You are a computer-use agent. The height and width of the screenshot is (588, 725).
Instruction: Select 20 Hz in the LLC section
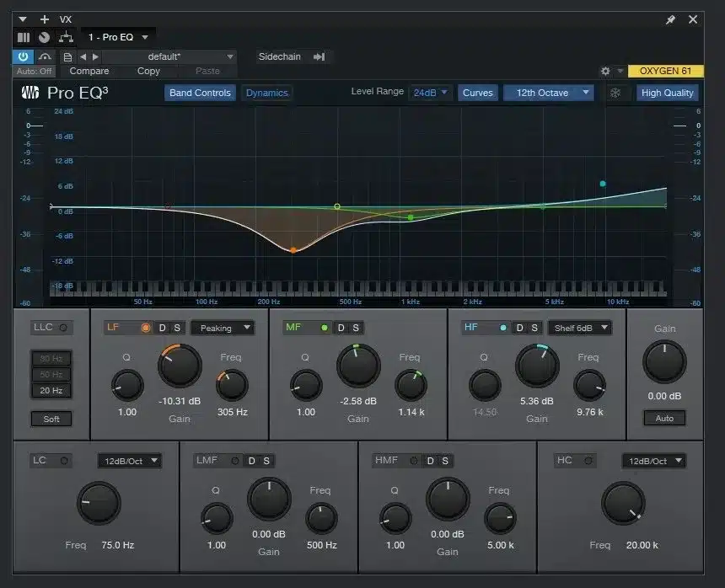click(51, 390)
